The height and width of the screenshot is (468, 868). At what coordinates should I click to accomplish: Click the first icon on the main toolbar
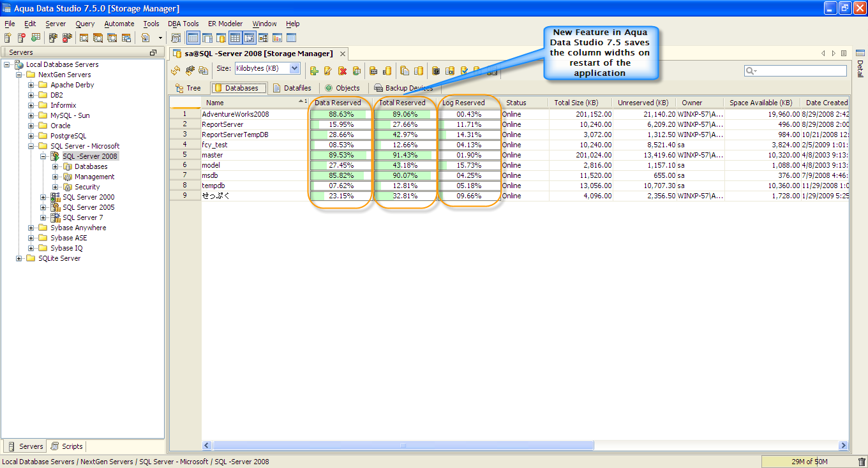pos(8,38)
